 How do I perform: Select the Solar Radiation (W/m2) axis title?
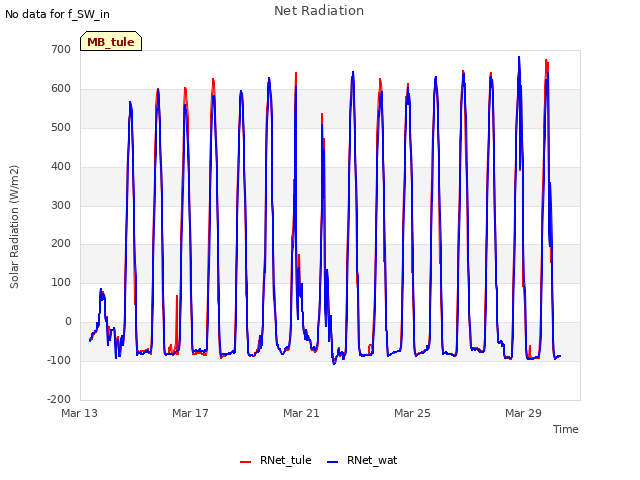(14, 227)
